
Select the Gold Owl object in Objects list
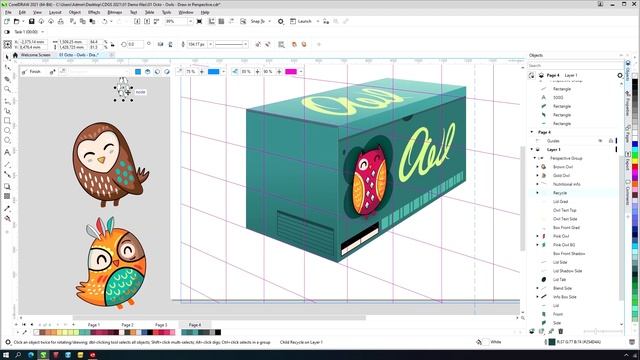[x=561, y=176]
